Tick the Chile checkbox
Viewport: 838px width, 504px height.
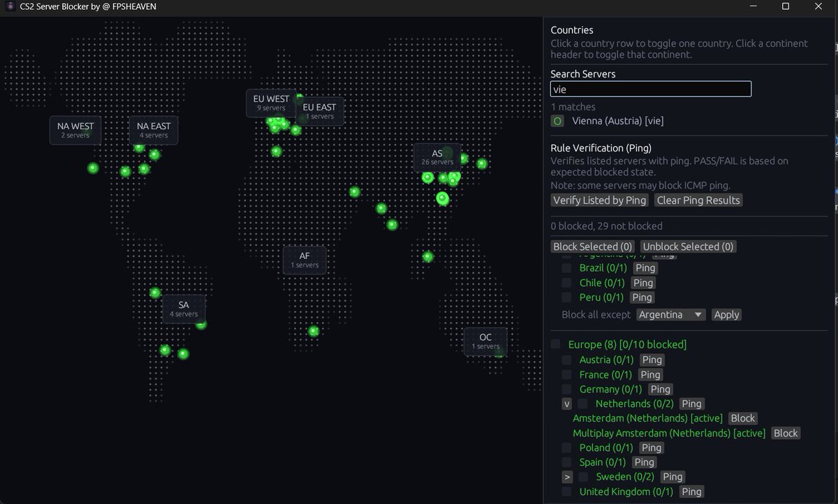(566, 283)
